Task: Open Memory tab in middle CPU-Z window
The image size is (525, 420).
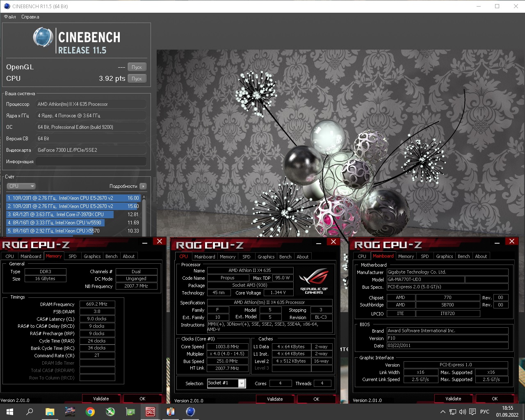Action: pos(228,257)
